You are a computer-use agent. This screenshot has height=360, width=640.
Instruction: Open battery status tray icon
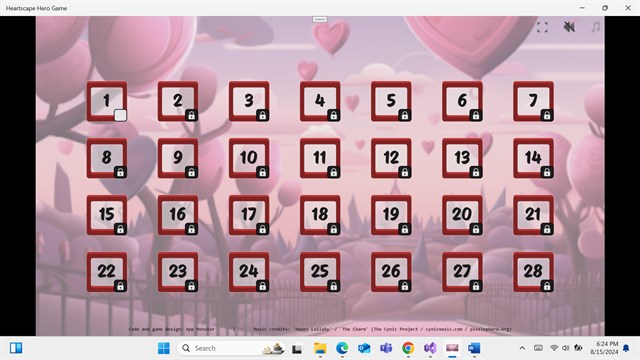(x=578, y=348)
